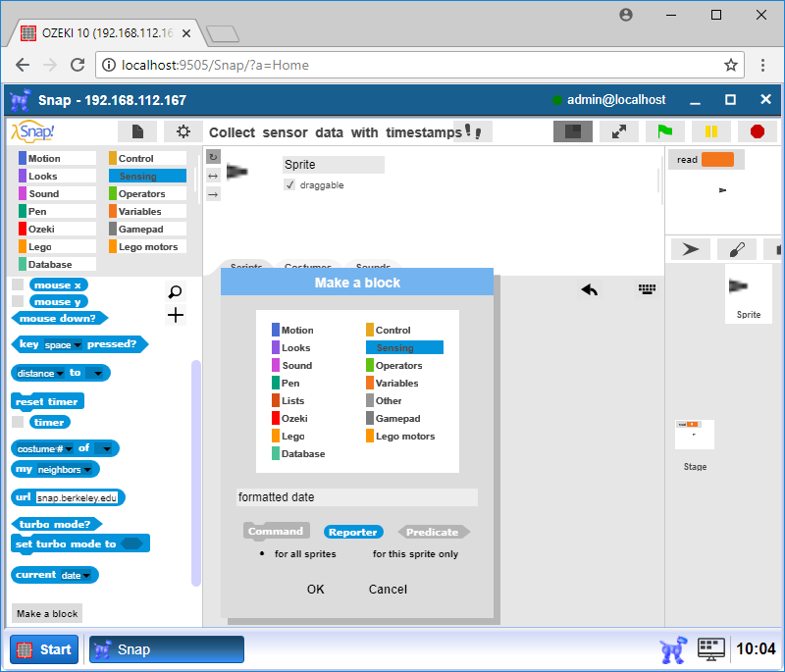Choose the Reporter block type
This screenshot has height=672, width=785.
[353, 532]
